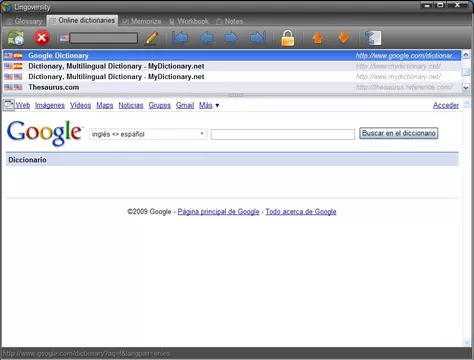Image resolution: width=474 pixels, height=360 pixels.
Task: Click the toolbar page layout icon
Action: tap(373, 38)
